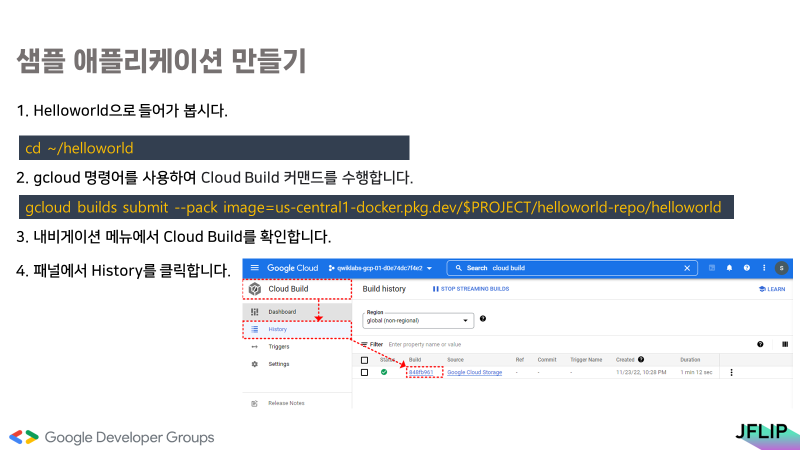Screen dimensions: 800x450
Task: Click Stop Streaming Builds button
Action: coord(471,289)
